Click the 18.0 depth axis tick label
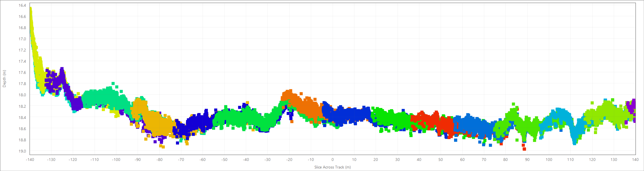 tap(22, 95)
